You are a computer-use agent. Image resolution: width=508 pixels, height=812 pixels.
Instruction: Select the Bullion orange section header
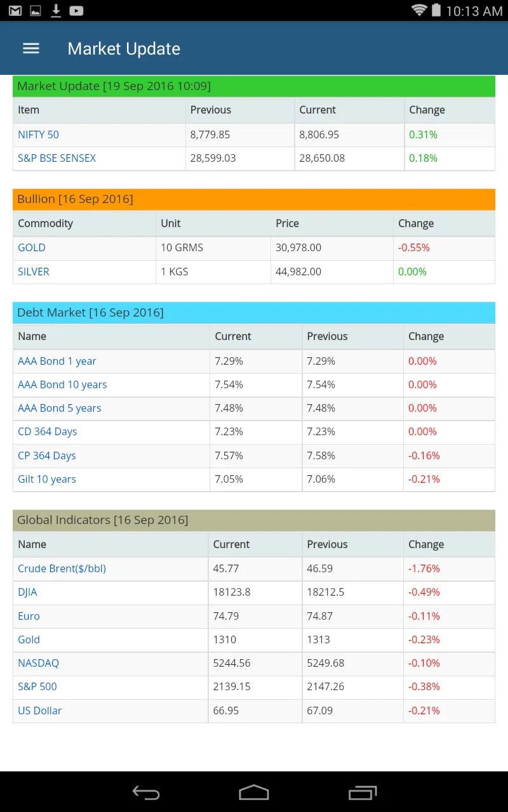tap(254, 199)
